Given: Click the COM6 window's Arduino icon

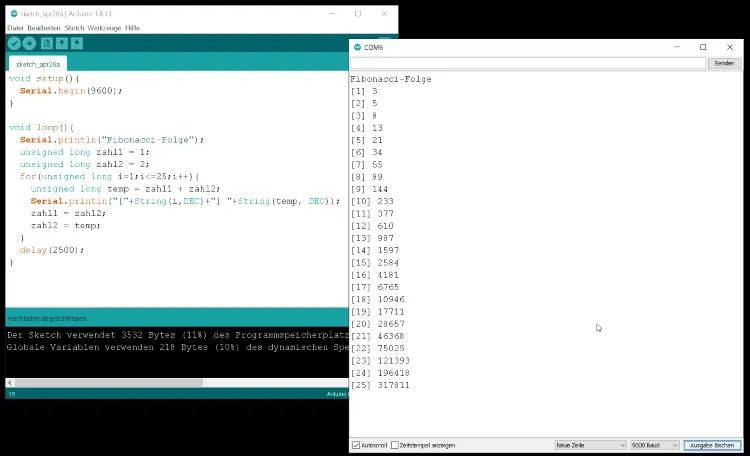Looking at the screenshot, I should pyautogui.click(x=357, y=47).
